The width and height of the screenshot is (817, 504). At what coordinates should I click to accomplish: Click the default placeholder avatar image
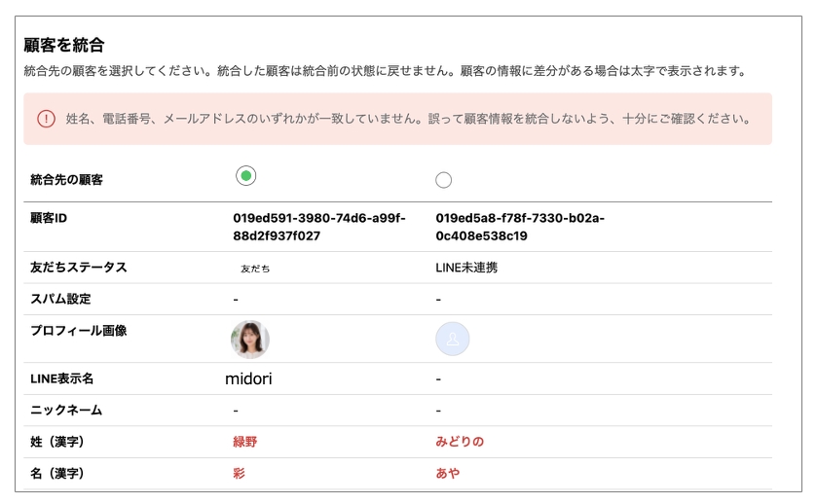(x=452, y=339)
